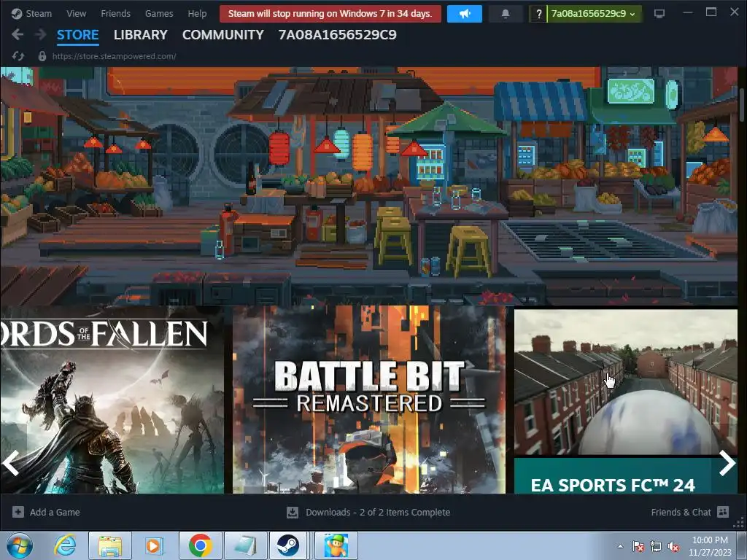
Task: Show previous featured game with left carousel arrow
Action: pos(10,463)
